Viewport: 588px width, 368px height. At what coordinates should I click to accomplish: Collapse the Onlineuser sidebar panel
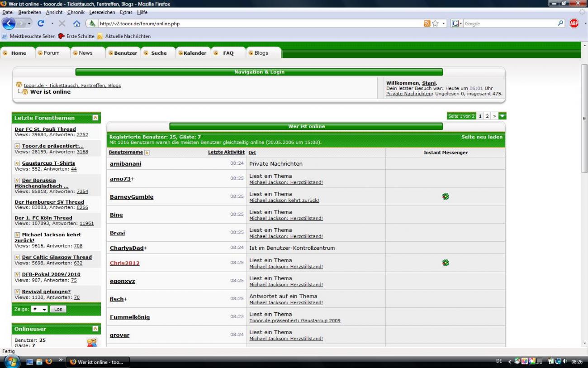click(95, 329)
